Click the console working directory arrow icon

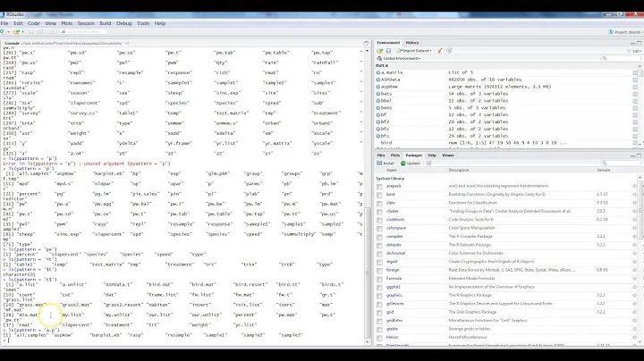tap(127, 43)
